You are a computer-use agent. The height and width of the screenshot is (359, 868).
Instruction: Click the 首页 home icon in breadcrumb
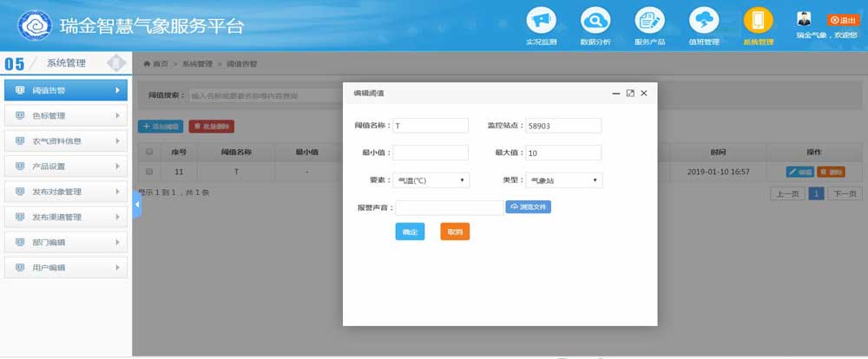(148, 64)
